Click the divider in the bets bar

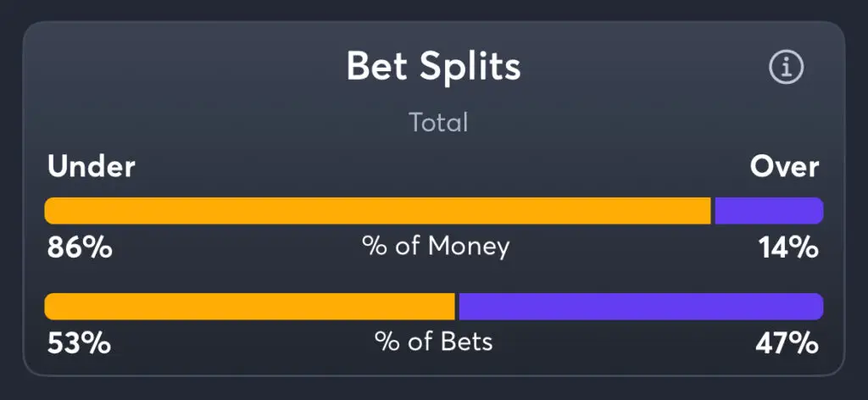pyautogui.click(x=457, y=307)
